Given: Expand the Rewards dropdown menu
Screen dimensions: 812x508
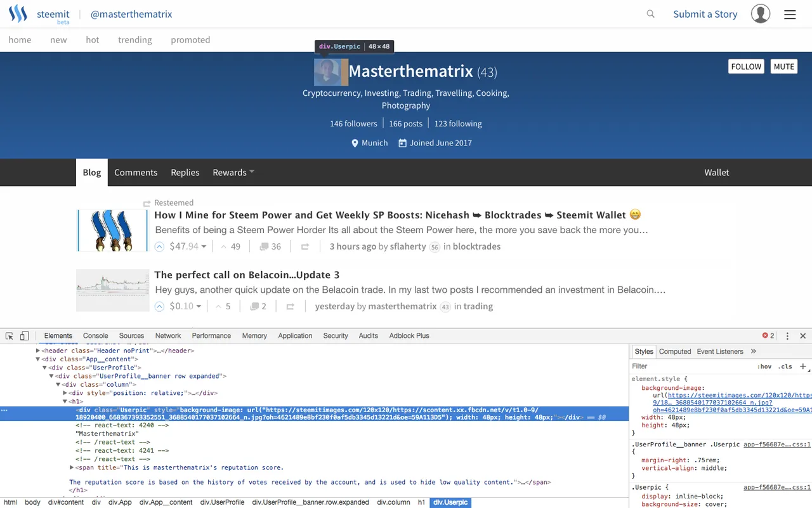Looking at the screenshot, I should click(x=233, y=172).
